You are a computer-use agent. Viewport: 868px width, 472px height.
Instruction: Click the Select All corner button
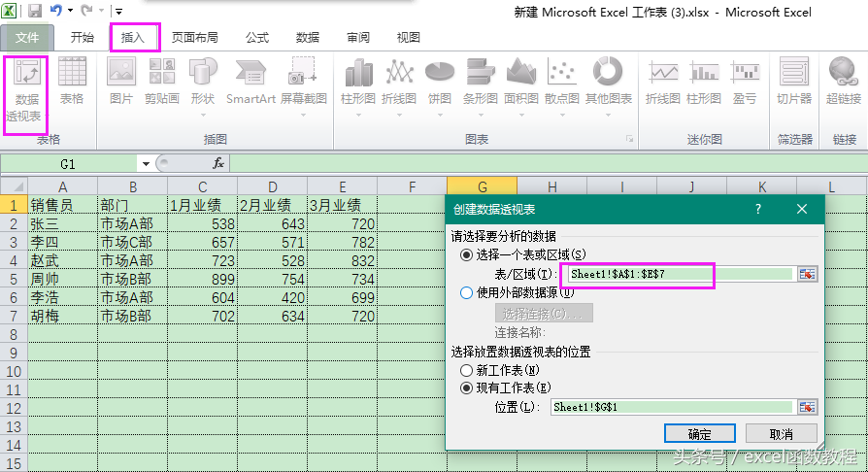click(x=14, y=186)
